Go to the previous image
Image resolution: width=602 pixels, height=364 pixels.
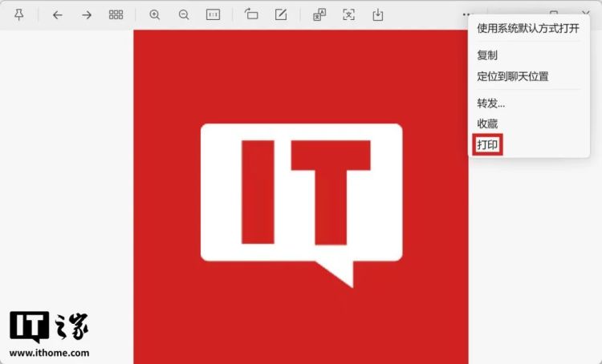57,15
